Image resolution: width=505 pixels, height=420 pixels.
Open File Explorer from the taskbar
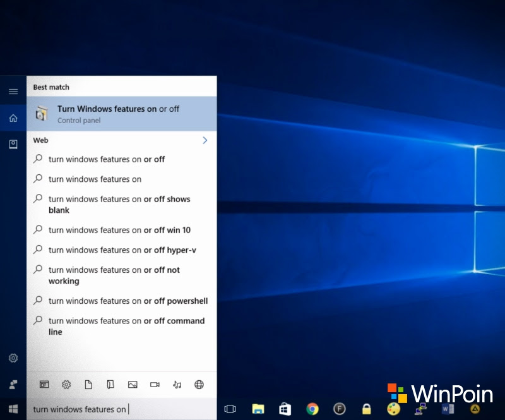pyautogui.click(x=258, y=409)
